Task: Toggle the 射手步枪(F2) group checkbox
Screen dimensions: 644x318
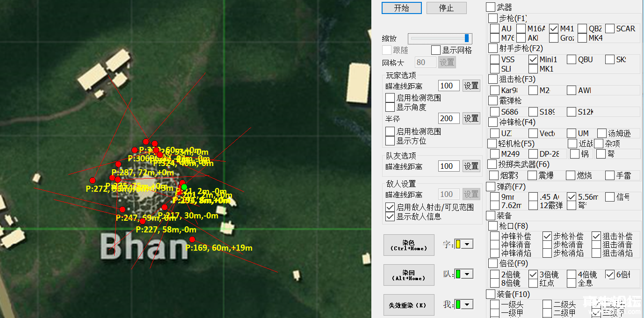Action: click(493, 48)
